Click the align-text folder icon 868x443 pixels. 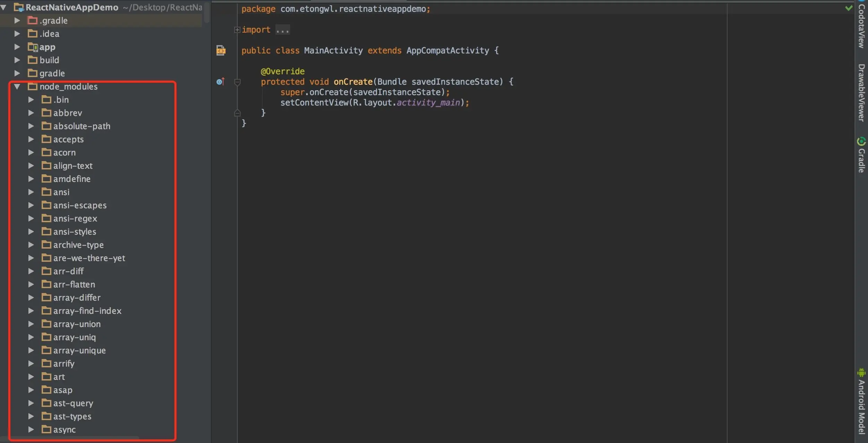point(46,166)
